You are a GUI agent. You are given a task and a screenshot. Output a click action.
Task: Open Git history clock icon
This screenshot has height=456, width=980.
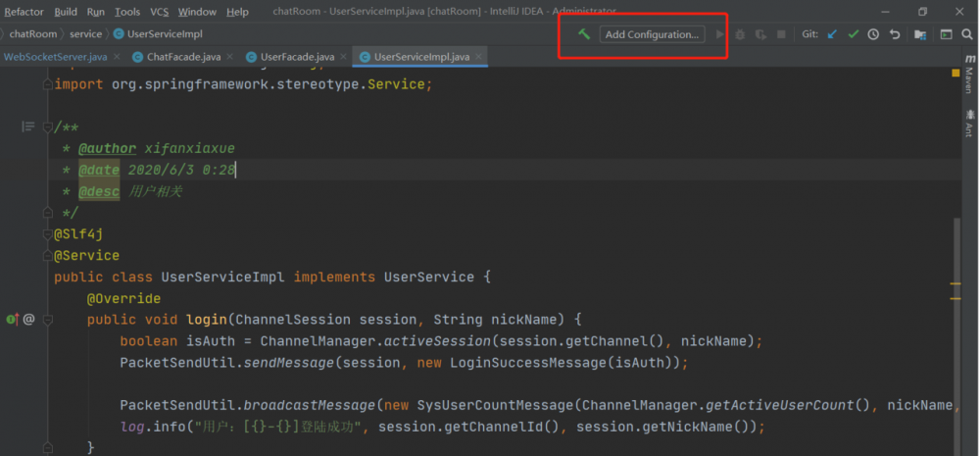pyautogui.click(x=873, y=34)
